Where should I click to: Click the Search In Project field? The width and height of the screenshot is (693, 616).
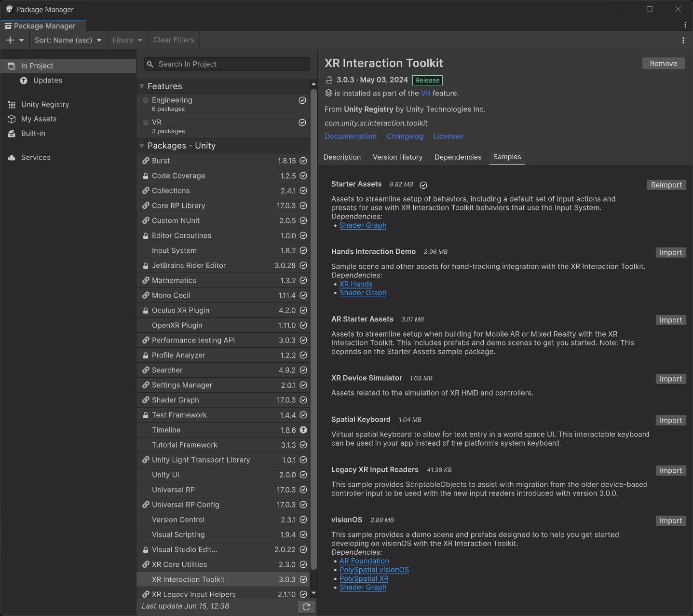[x=227, y=64]
